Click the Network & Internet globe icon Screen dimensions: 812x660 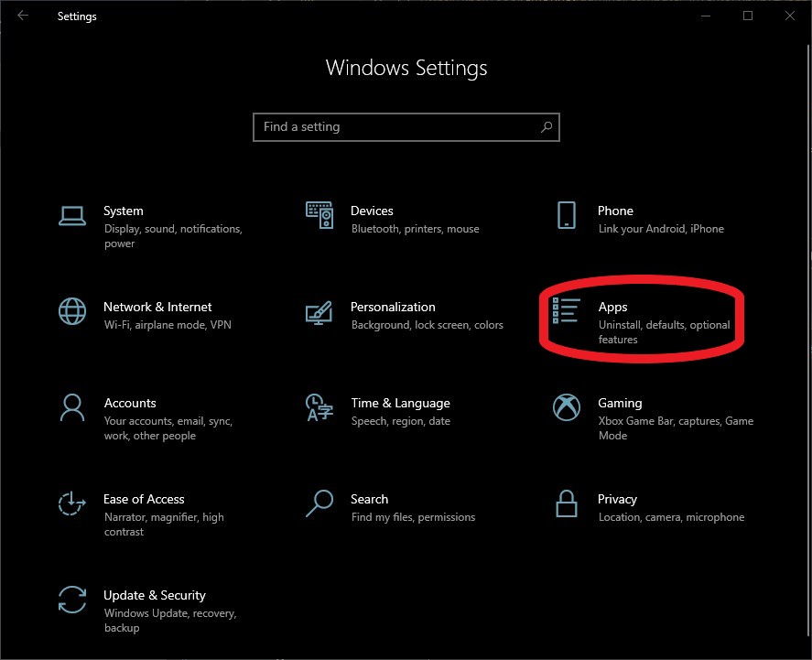(x=72, y=311)
